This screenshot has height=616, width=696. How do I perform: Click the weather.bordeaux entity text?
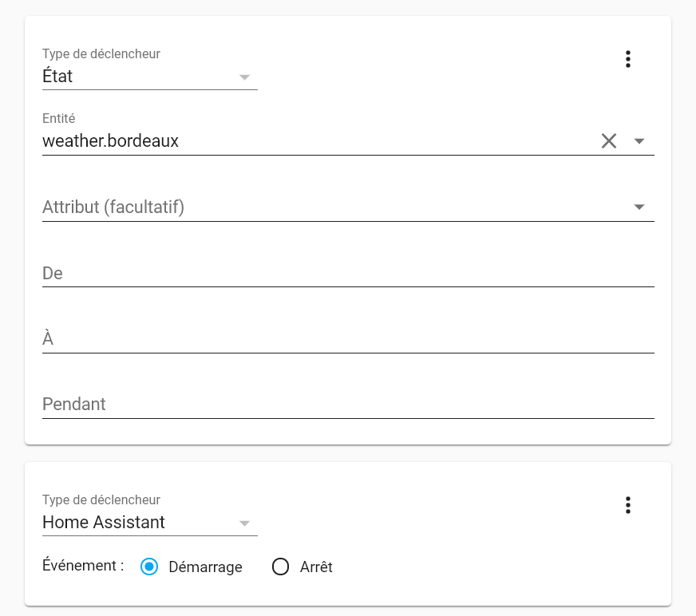pos(110,141)
